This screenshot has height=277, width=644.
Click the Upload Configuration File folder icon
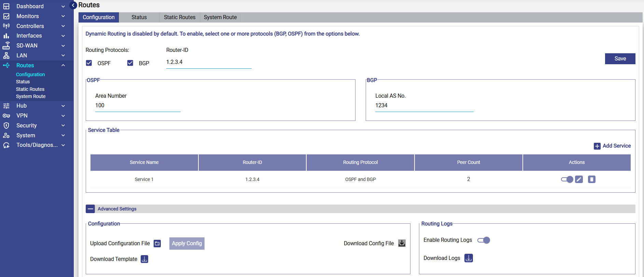click(x=157, y=244)
